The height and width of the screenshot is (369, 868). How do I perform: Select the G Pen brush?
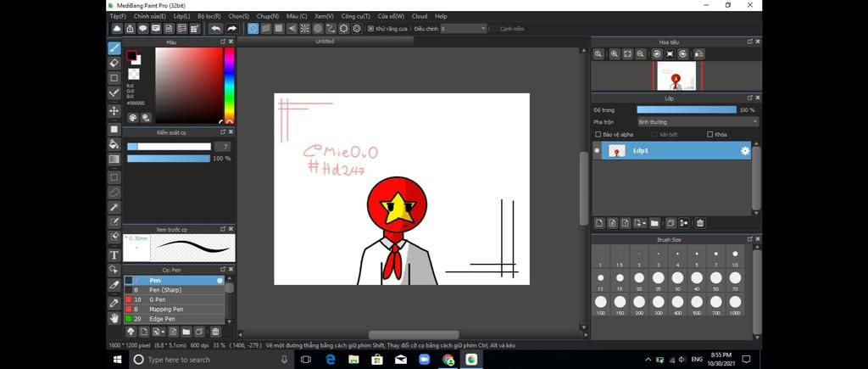pyautogui.click(x=174, y=299)
